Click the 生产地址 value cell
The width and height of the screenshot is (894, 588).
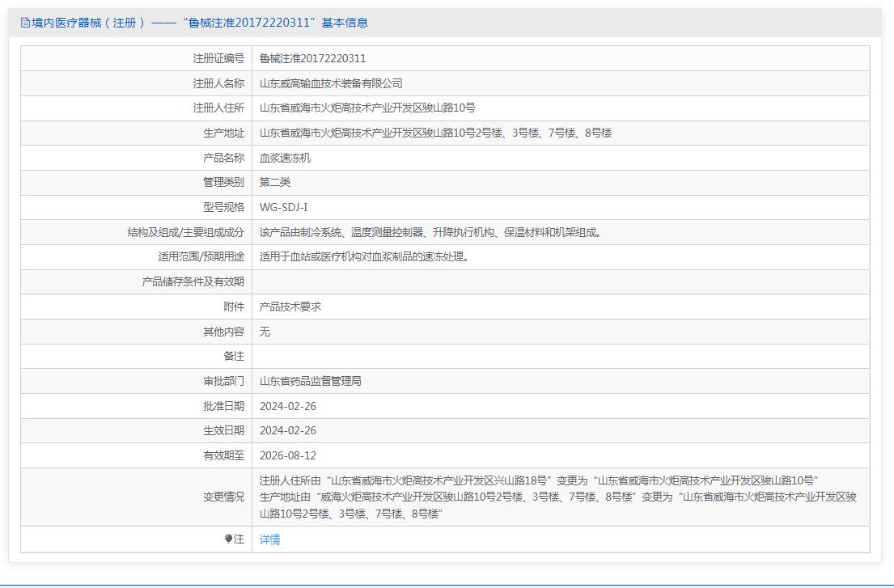pos(435,133)
